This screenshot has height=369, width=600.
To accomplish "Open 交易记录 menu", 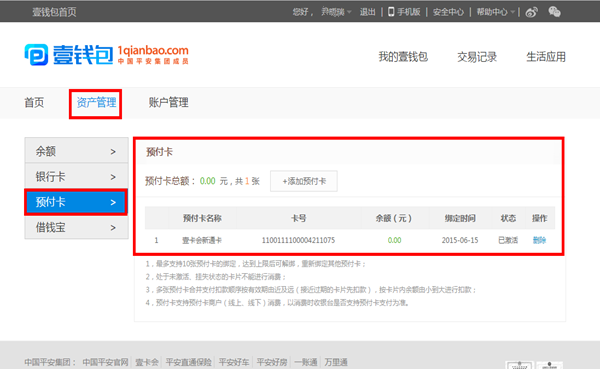I will [x=477, y=57].
